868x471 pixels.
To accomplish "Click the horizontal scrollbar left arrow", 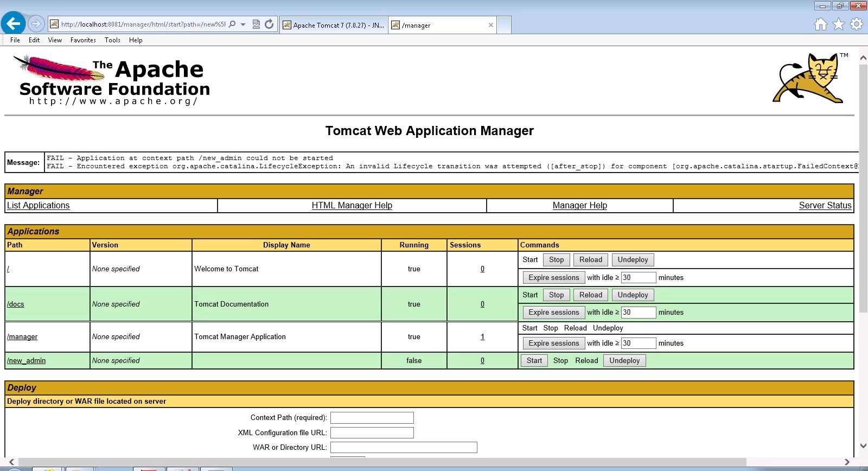I will (11, 462).
